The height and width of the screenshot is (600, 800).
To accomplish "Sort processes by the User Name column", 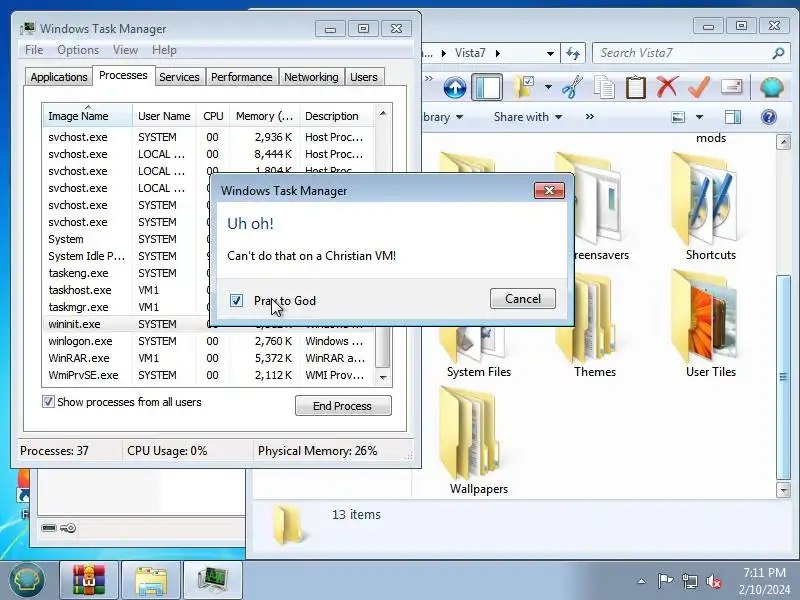I will [164, 116].
